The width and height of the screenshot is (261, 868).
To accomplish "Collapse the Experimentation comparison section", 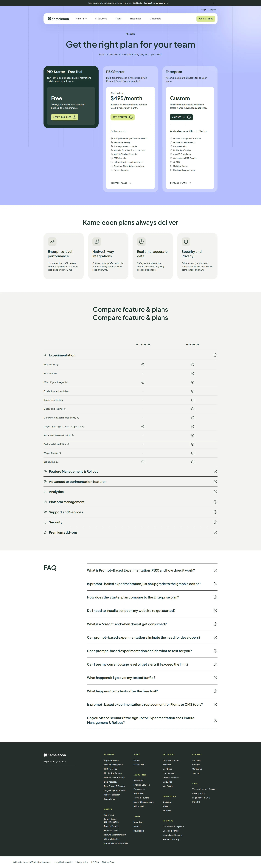I will tap(215, 355).
